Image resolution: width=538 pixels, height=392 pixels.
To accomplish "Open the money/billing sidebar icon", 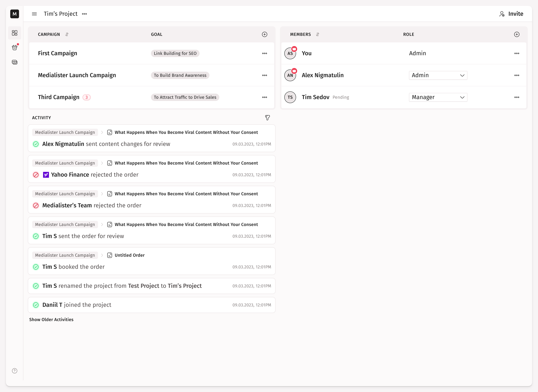I will [x=15, y=62].
